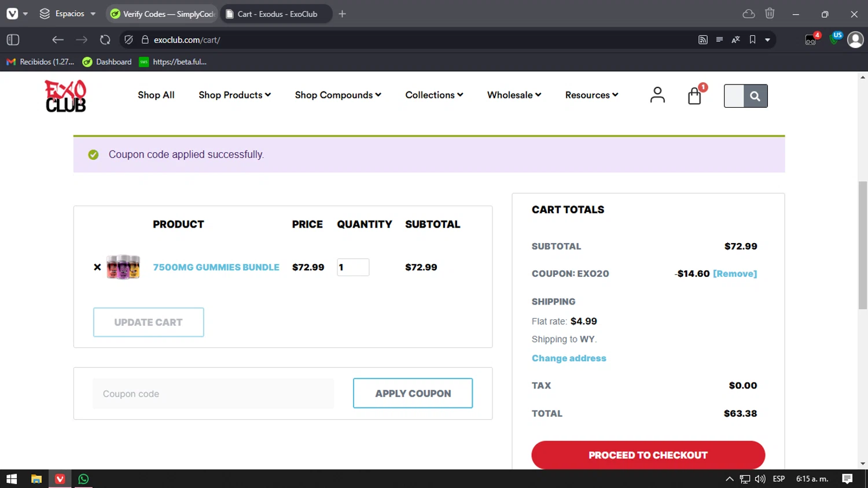Switch to Verify Codes SimplyCodes tab

[162, 14]
